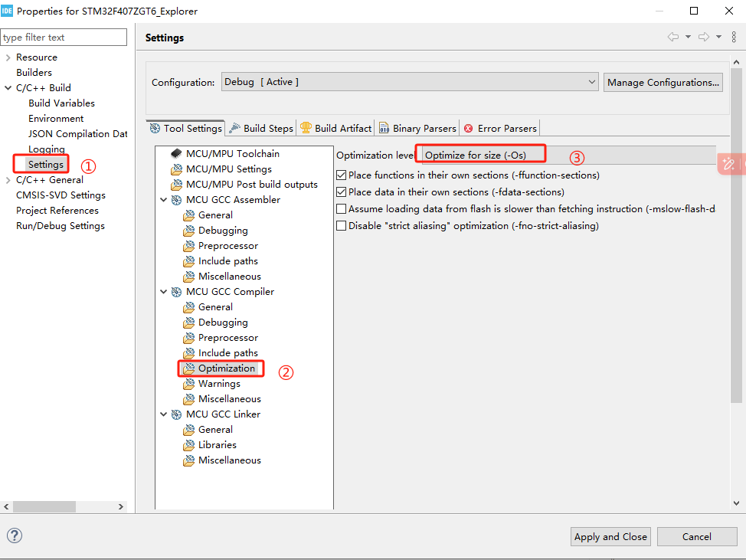Collapse the MCU GCC Assembler node
This screenshot has width=746, height=560.
(x=163, y=200)
